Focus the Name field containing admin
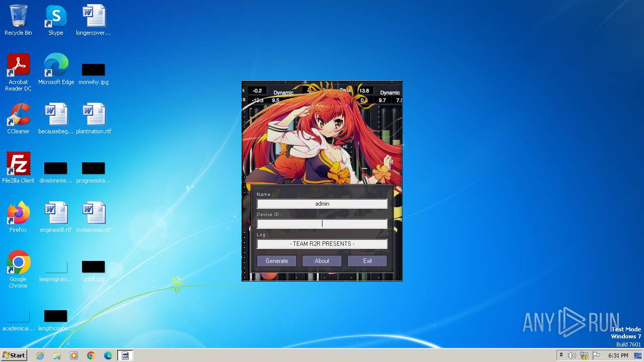The height and width of the screenshot is (362, 644). coord(322,204)
